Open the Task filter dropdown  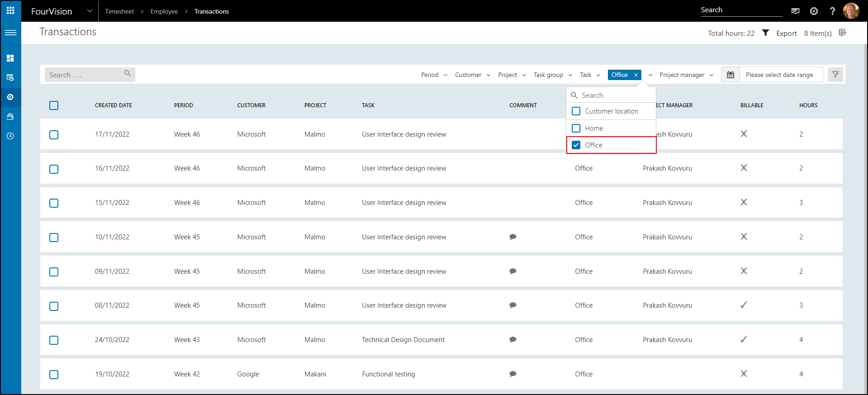click(x=590, y=75)
